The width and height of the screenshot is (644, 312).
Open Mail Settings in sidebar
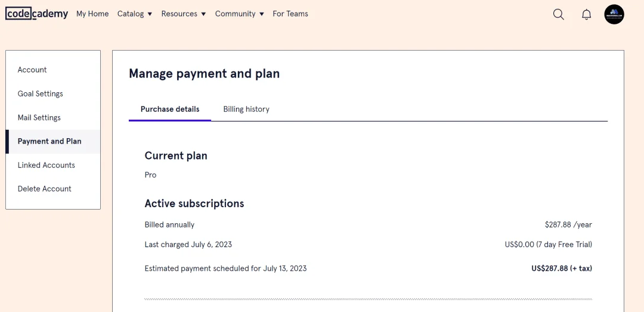[x=53, y=118]
